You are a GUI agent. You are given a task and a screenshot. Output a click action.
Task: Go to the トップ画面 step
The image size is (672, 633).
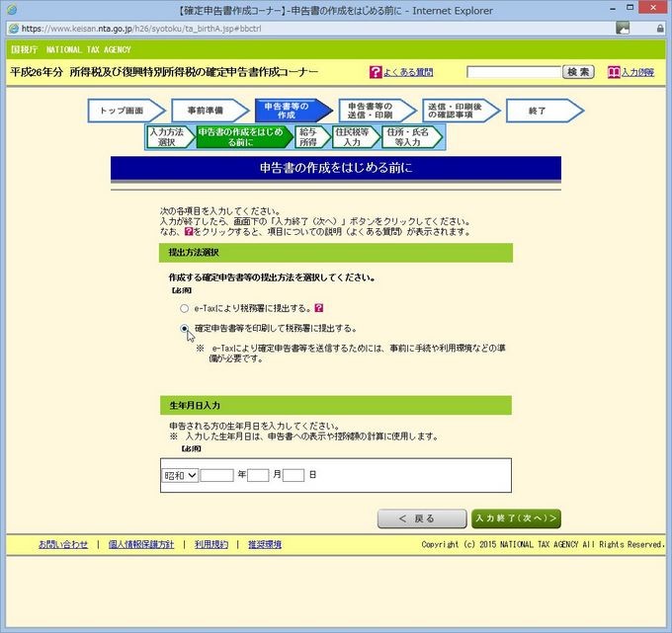[x=123, y=111]
